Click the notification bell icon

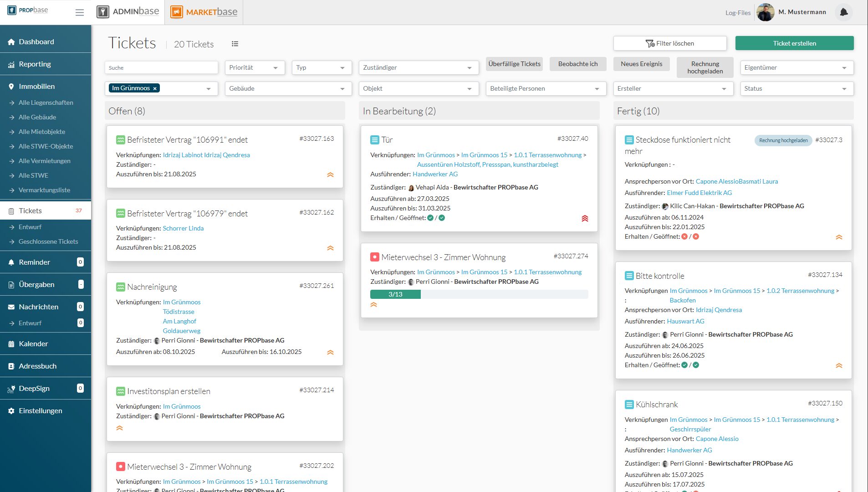click(843, 12)
